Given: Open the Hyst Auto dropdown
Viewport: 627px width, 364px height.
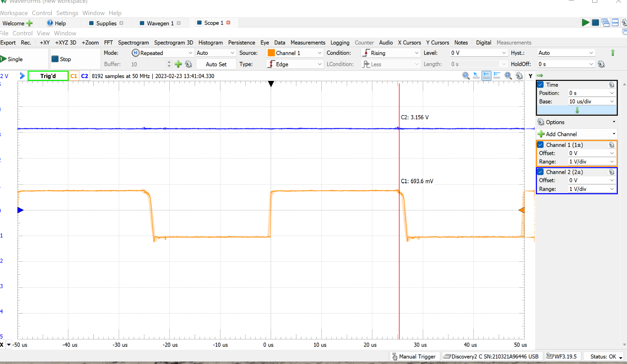Looking at the screenshot, I should [x=566, y=53].
